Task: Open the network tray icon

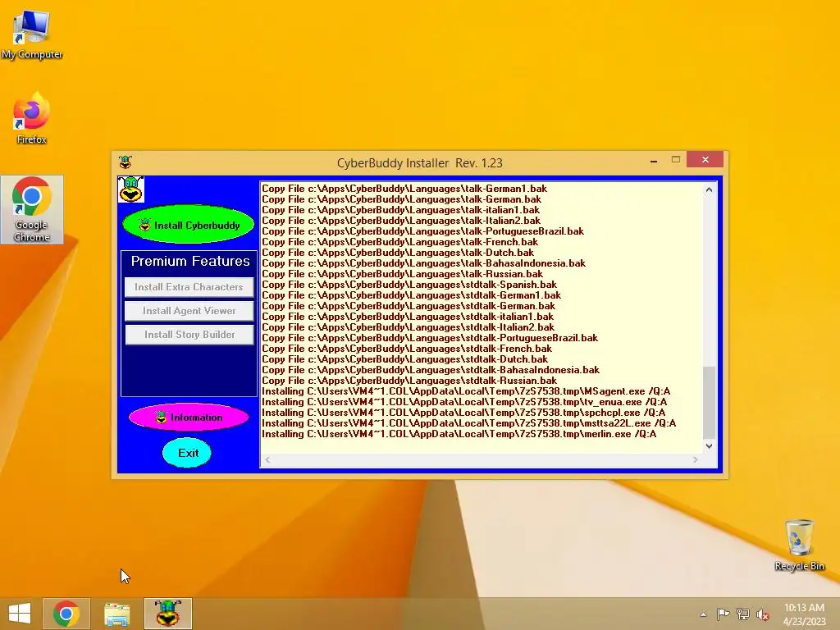Action: click(743, 614)
